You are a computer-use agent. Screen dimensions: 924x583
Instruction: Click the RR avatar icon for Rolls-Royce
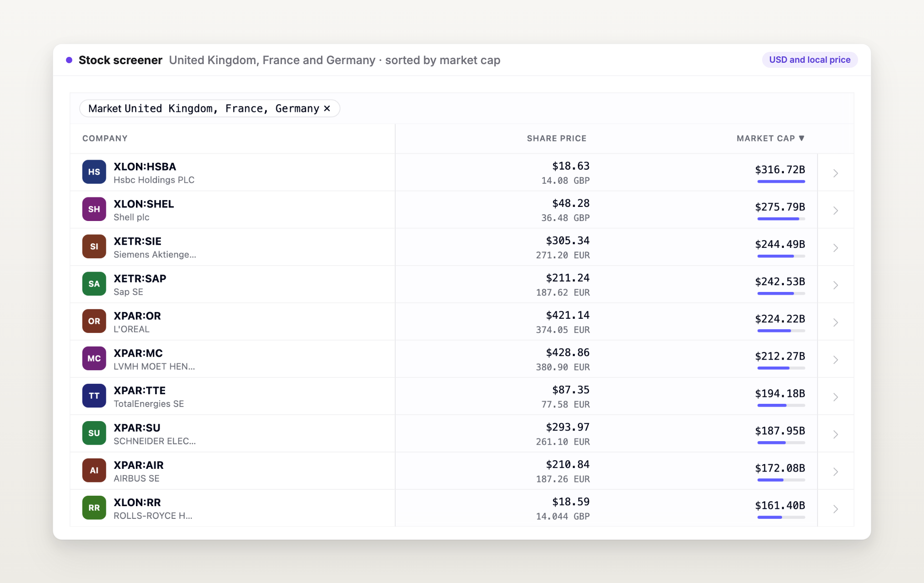click(94, 508)
